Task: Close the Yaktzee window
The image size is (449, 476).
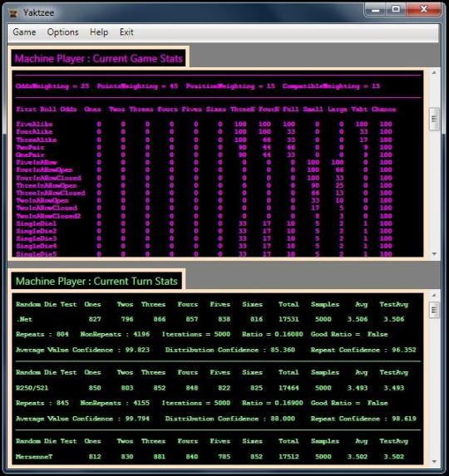Action: tap(424, 9)
